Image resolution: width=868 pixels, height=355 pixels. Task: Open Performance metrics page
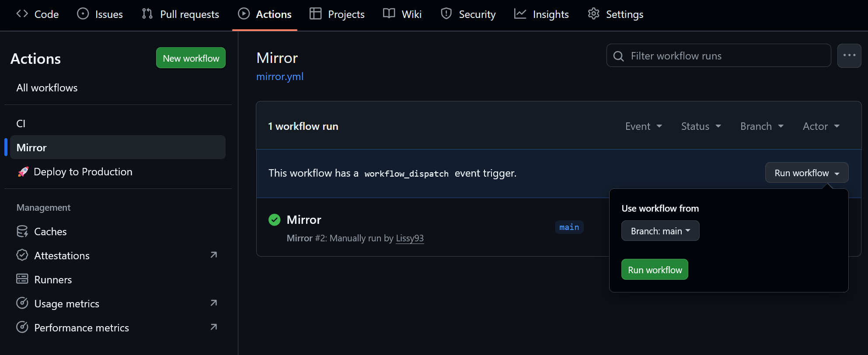coord(81,327)
